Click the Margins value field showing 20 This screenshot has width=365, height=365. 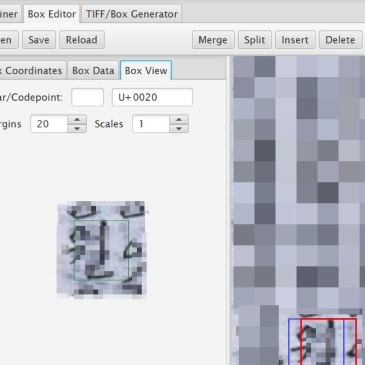[x=49, y=124]
